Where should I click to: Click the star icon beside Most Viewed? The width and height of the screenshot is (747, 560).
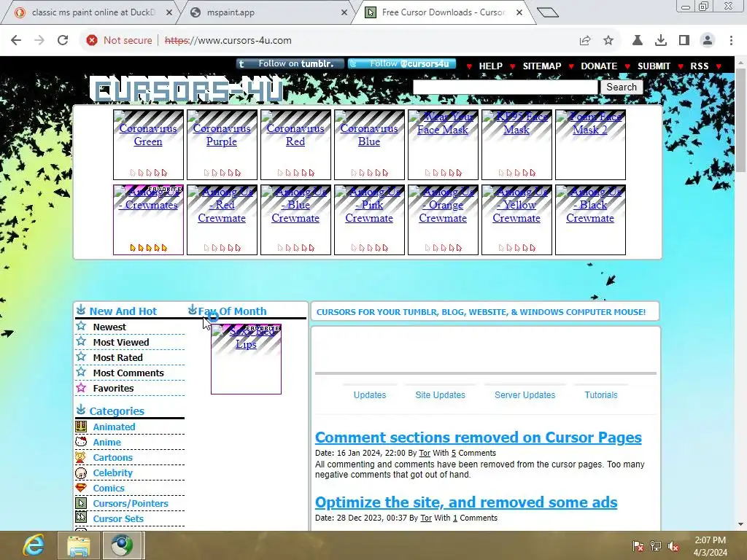pyautogui.click(x=81, y=341)
